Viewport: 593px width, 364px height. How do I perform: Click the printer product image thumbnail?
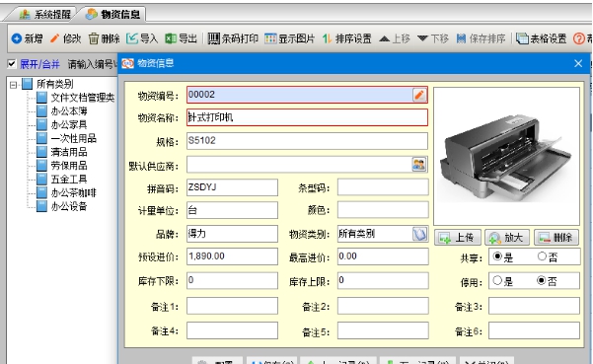[506, 156]
